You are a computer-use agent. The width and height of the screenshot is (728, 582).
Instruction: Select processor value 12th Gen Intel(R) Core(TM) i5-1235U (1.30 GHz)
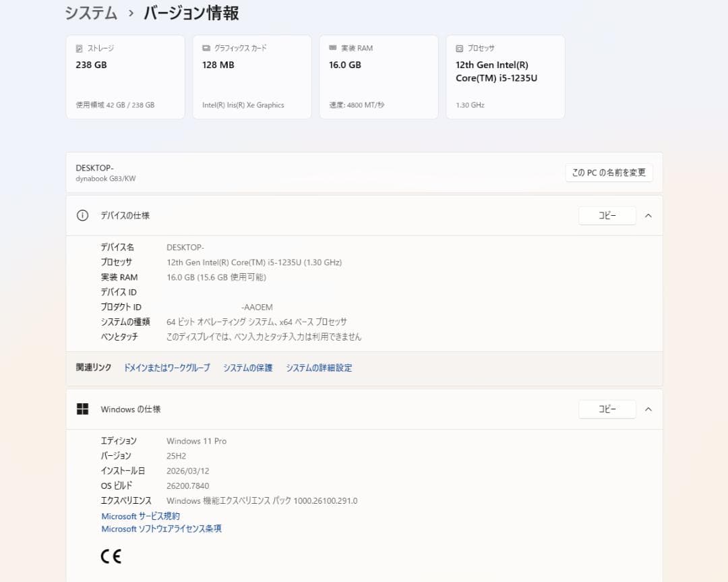pos(254,262)
